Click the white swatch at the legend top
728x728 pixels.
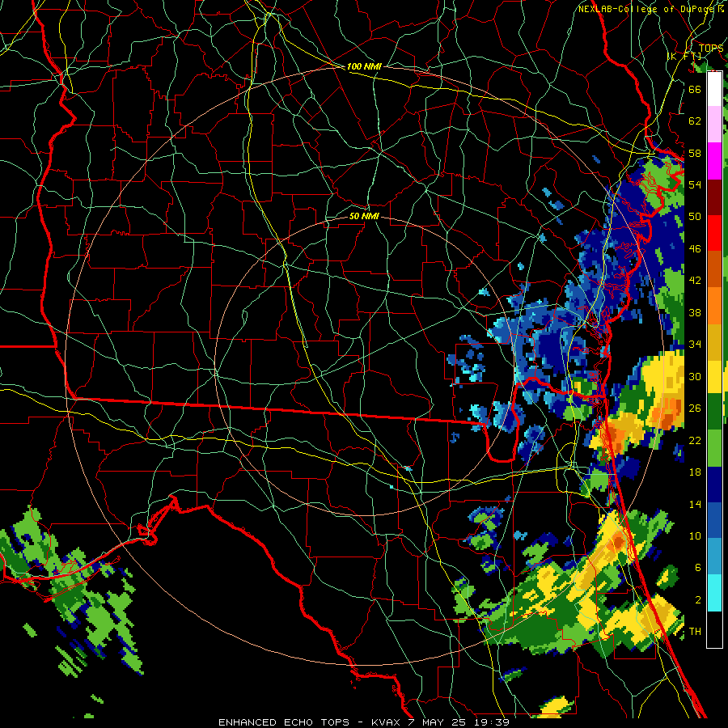[714, 89]
